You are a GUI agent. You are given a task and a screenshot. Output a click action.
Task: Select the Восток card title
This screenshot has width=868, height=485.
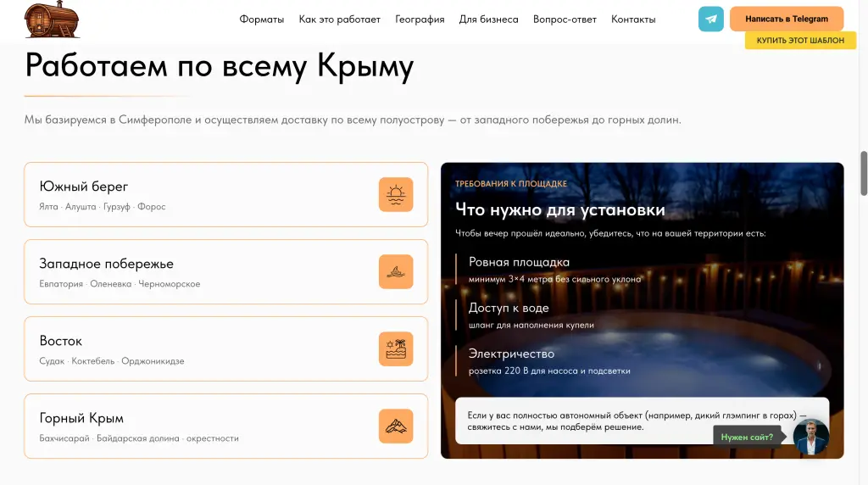[61, 341]
